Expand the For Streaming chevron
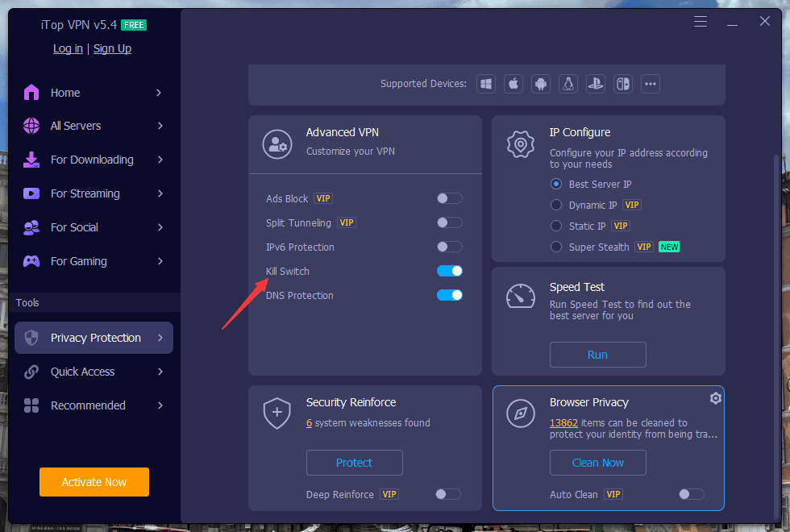Image resolution: width=790 pixels, height=532 pixels. point(160,193)
